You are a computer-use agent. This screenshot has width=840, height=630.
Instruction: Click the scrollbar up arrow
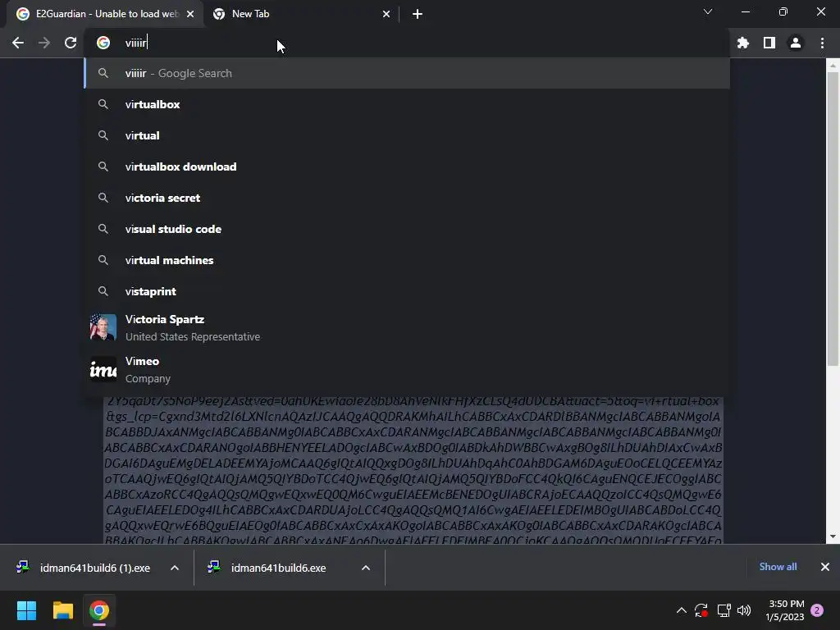point(833,66)
